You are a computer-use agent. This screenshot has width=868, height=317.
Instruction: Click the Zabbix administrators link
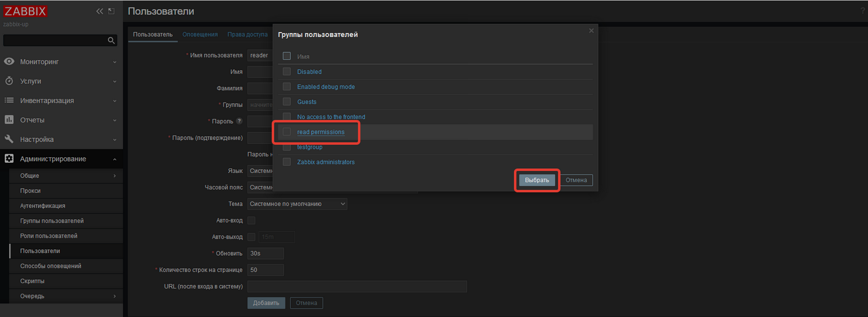click(x=326, y=162)
